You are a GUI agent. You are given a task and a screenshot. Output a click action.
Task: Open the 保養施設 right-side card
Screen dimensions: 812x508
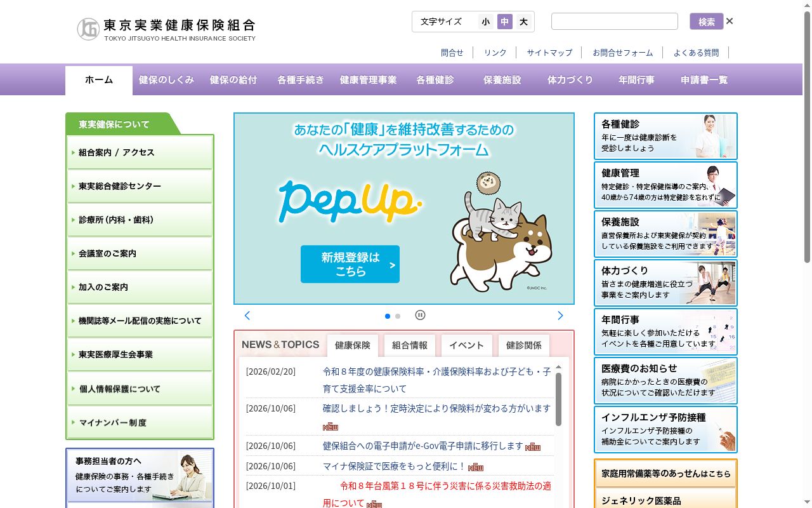click(665, 234)
